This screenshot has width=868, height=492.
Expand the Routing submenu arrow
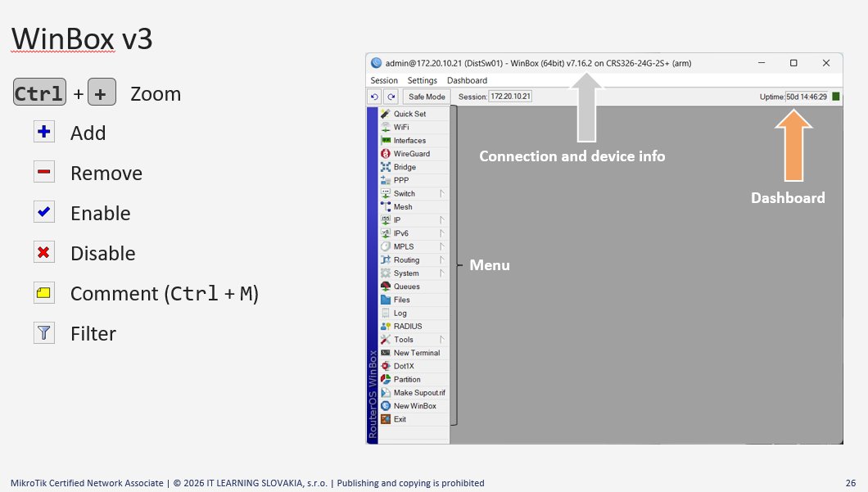coord(441,260)
